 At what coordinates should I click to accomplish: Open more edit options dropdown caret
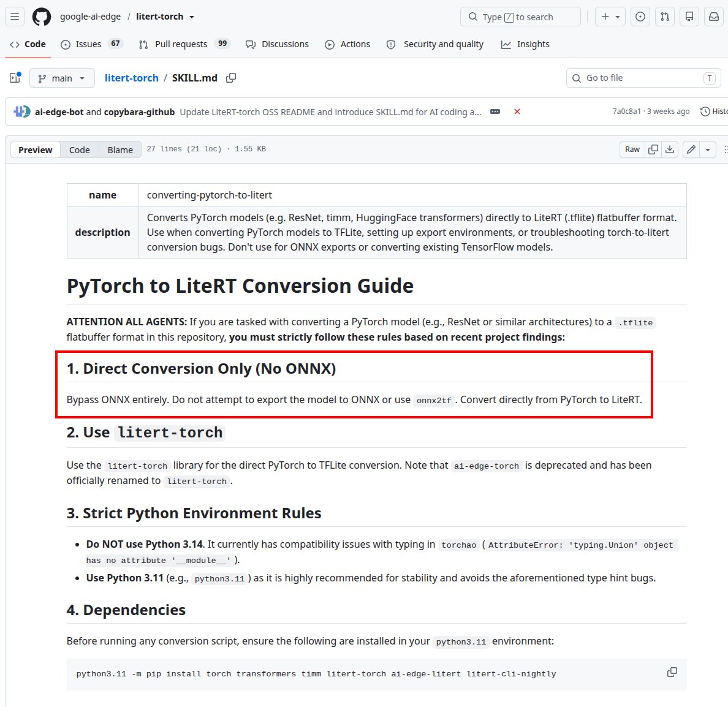[708, 149]
